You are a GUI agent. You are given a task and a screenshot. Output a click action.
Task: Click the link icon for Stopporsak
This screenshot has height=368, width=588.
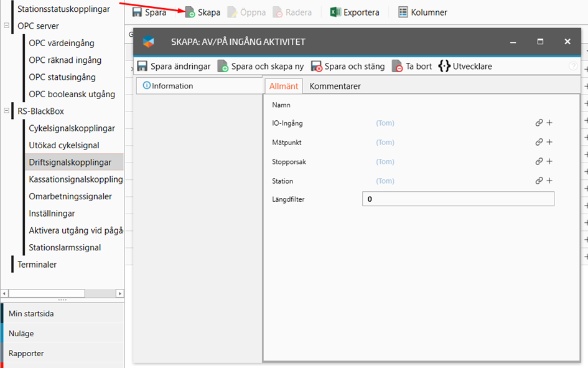(539, 162)
